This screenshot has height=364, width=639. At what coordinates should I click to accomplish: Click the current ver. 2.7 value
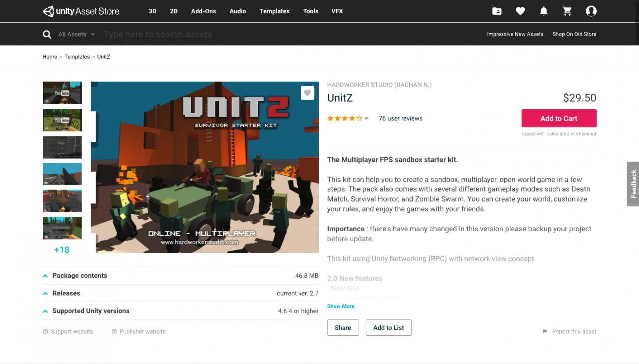click(x=298, y=293)
